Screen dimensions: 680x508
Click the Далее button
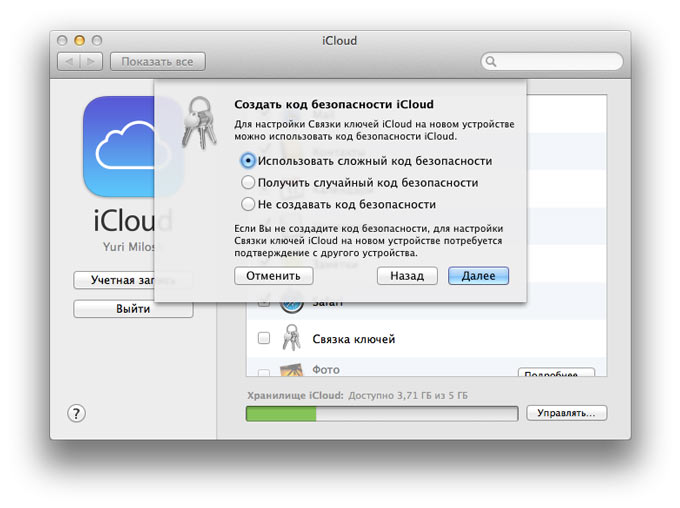click(478, 276)
